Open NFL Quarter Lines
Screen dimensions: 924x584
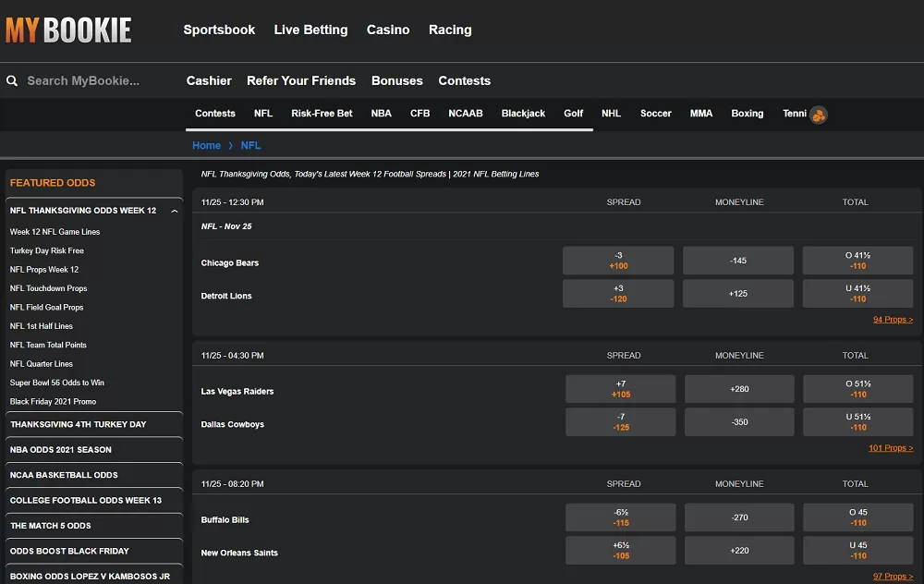pyautogui.click(x=42, y=363)
